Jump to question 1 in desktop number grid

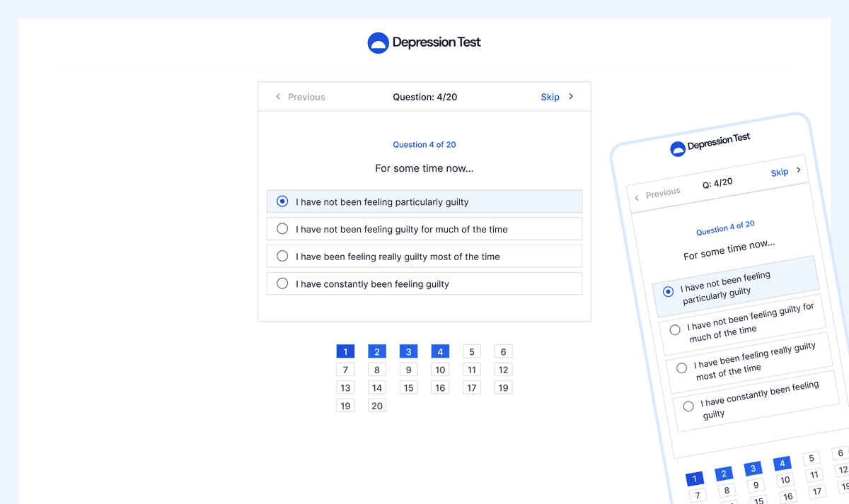pos(345,351)
